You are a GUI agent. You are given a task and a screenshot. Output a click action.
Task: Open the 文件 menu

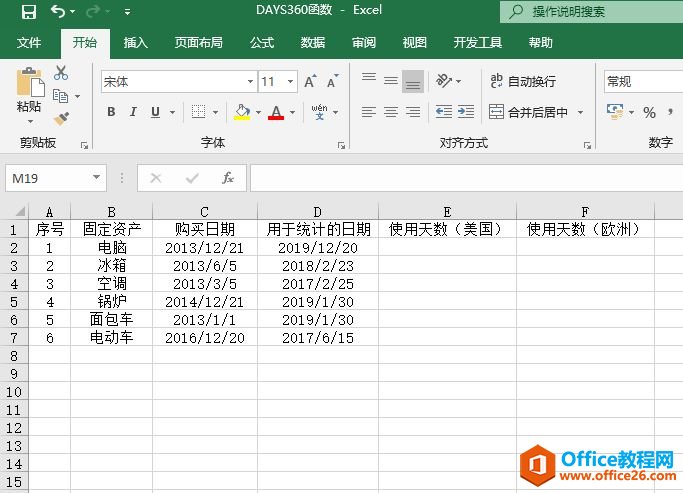(x=29, y=43)
